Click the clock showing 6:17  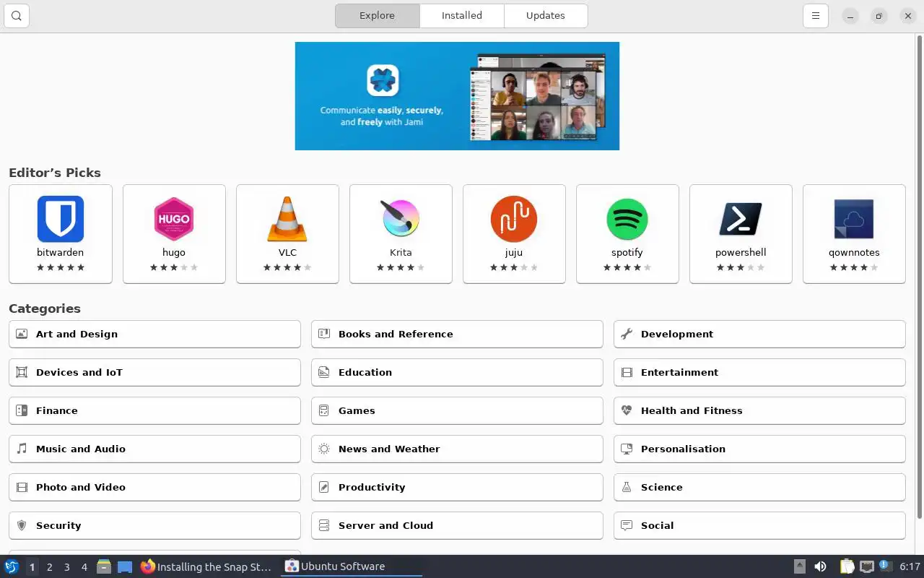tap(910, 566)
